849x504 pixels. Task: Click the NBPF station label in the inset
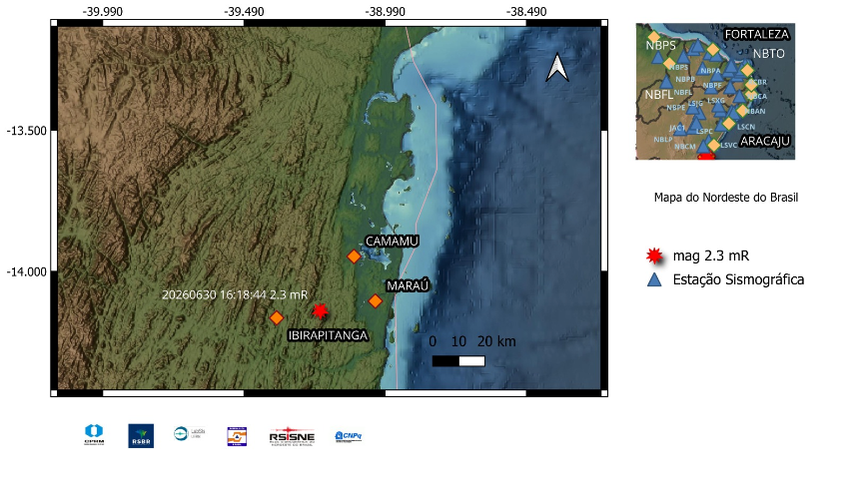712,86
